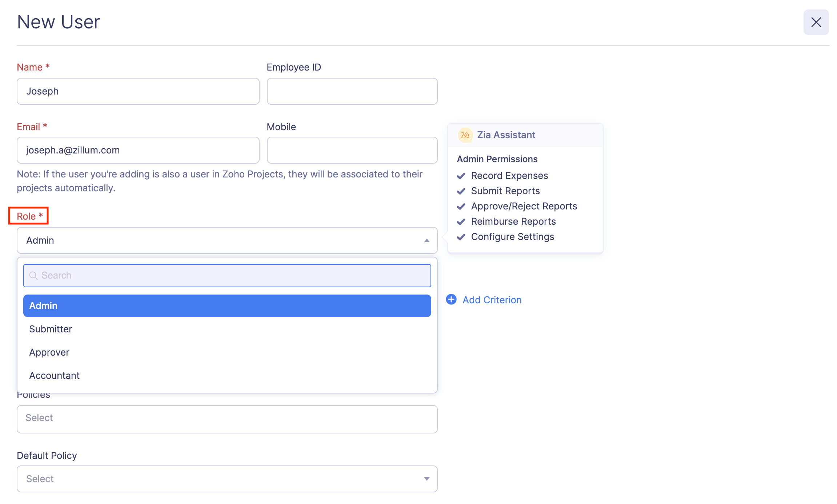Click the search magnifier in the Role dropdown

click(34, 275)
